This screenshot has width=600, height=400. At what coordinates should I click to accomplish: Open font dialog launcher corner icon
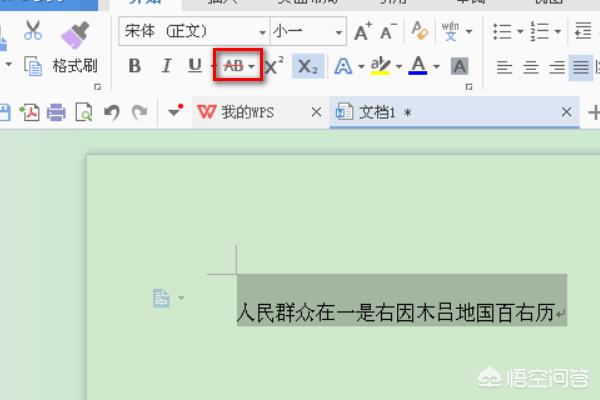click(469, 87)
